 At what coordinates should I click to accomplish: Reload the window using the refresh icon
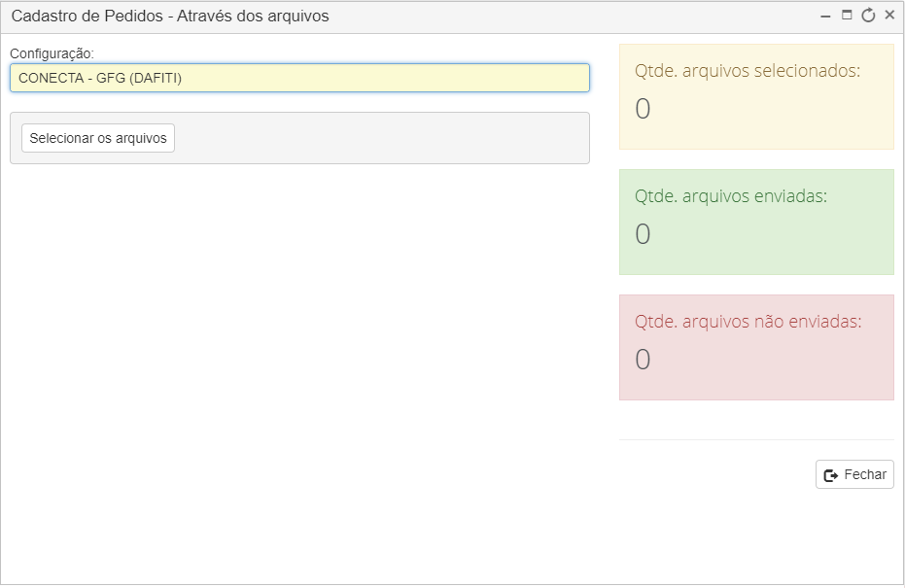tap(868, 16)
